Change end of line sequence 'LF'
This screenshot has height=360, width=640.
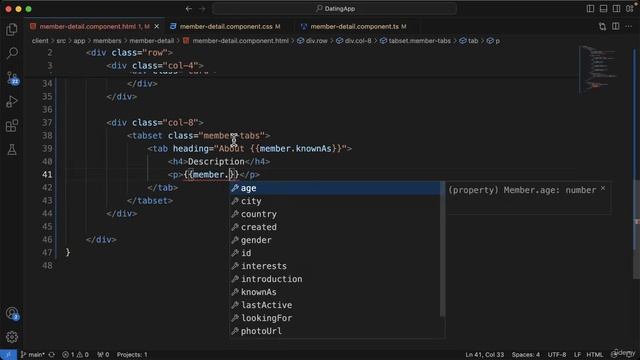(x=577, y=355)
